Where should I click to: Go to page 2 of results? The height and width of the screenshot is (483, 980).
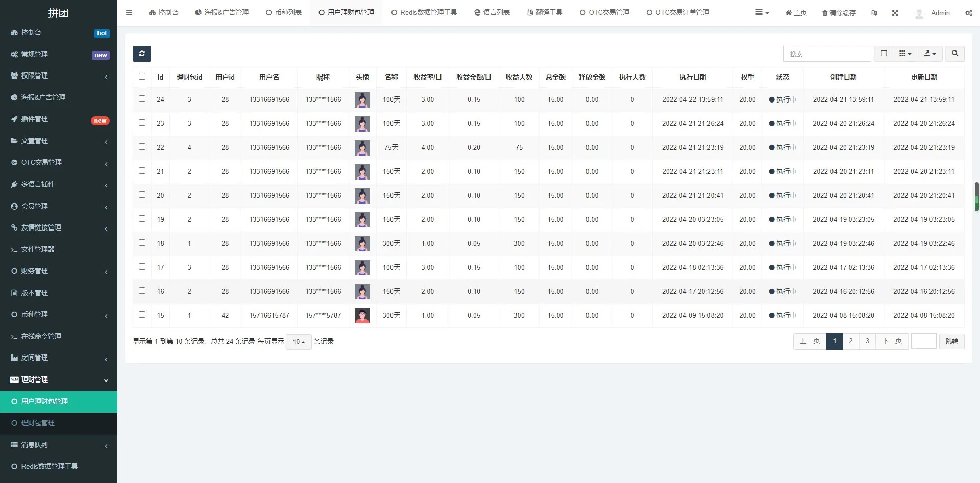[x=851, y=341]
